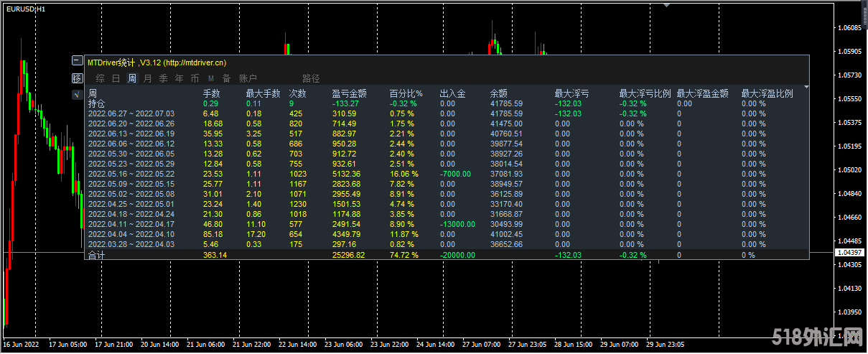
Task: Open the 月 monthly statistics tab
Action: pyautogui.click(x=148, y=78)
